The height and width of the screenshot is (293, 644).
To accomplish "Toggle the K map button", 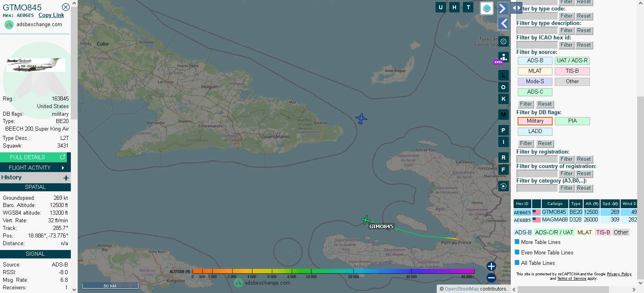I will [504, 99].
